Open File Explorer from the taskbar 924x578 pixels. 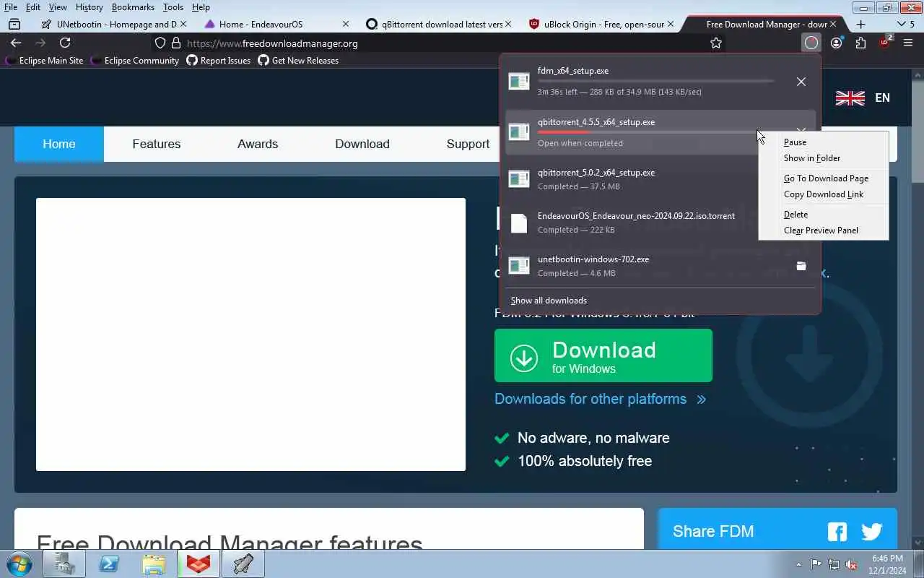coord(154,564)
